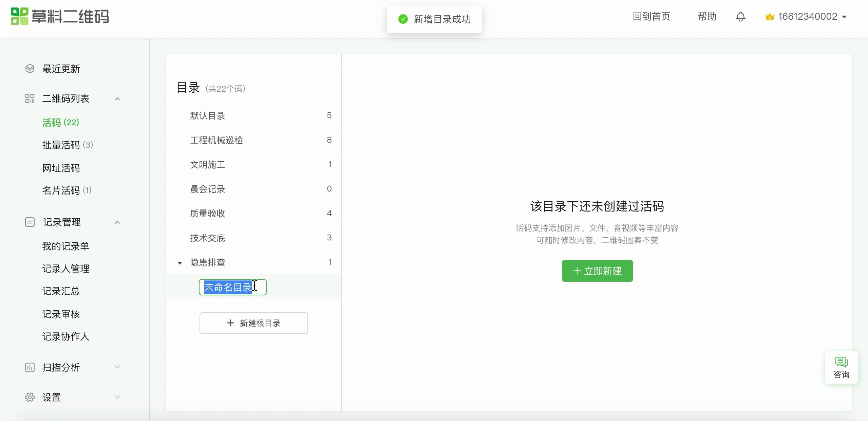Go to 回到首页
This screenshot has width=868, height=421.
point(651,17)
